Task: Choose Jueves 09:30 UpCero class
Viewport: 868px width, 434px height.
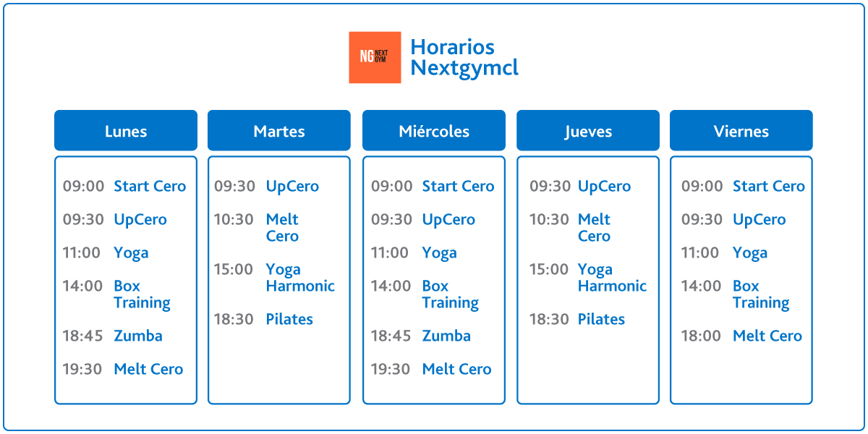Action: pyautogui.click(x=604, y=187)
